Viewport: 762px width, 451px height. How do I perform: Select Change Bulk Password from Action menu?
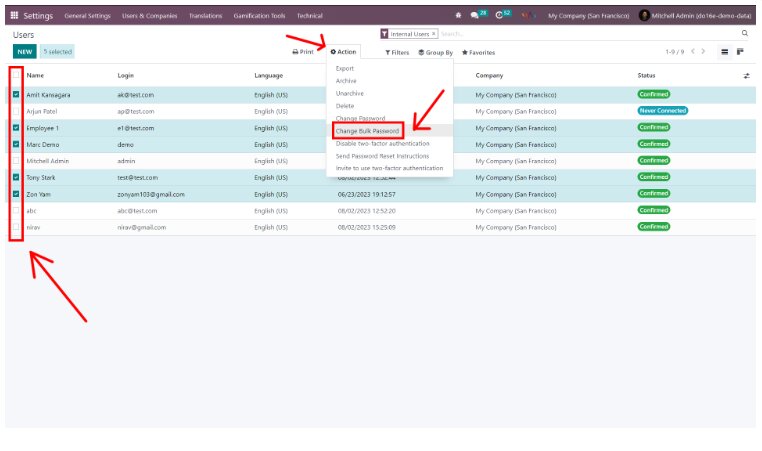367,131
